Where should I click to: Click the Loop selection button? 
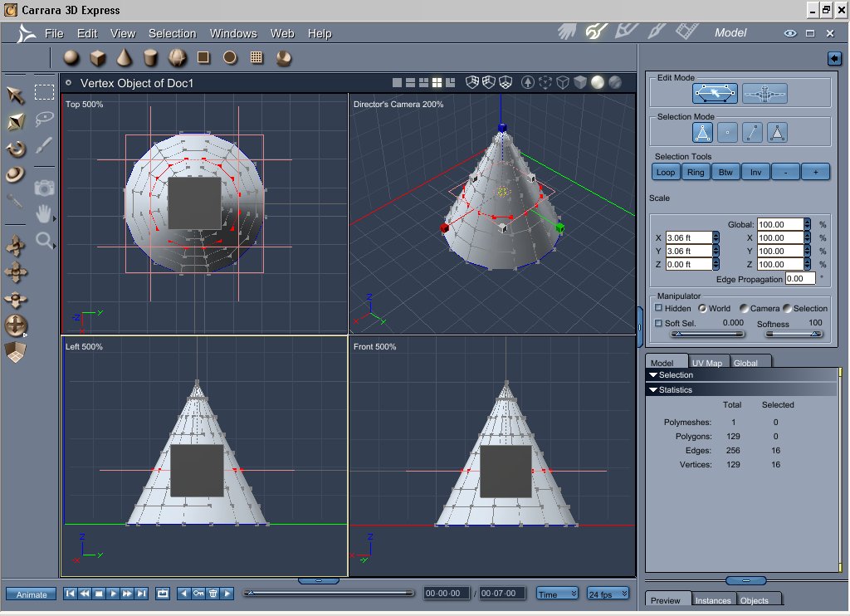tap(665, 172)
